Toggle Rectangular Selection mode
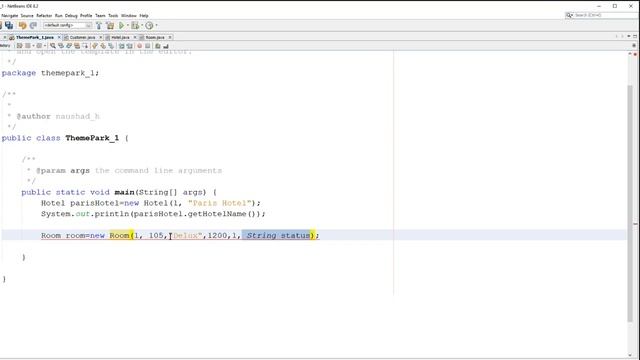The width and height of the screenshot is (640, 360). tap(85, 46)
